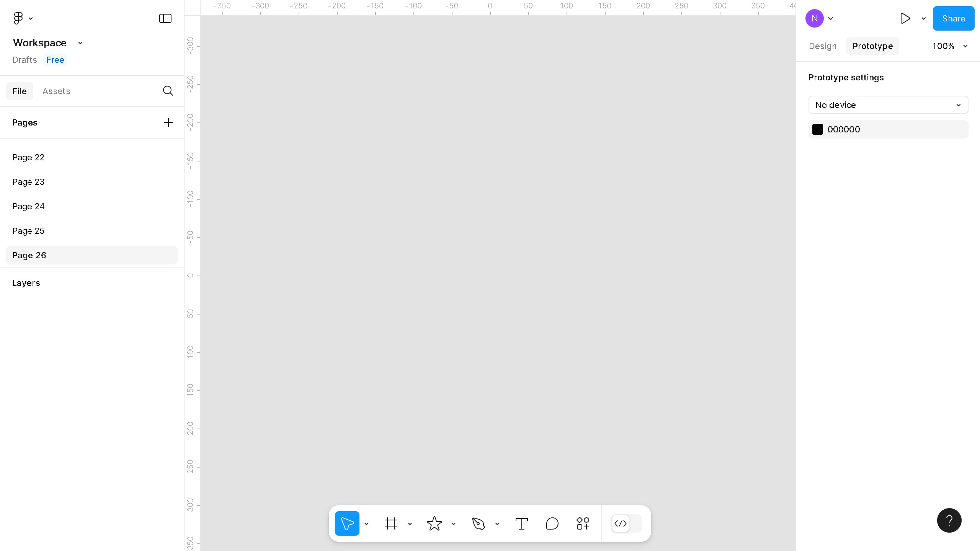Screen dimensions: 980x551
Task: Open the No device dropdown
Action: click(x=887, y=105)
